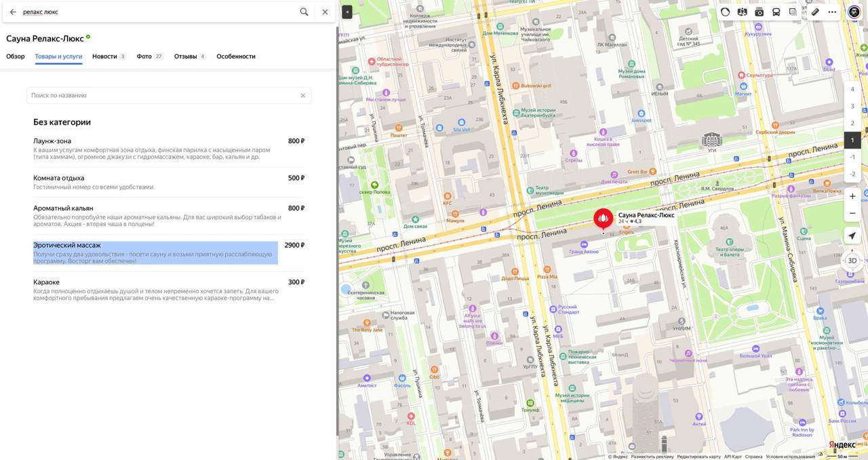Collapse the side panel using the arrow handle
The image size is (868, 460).
(347, 12)
